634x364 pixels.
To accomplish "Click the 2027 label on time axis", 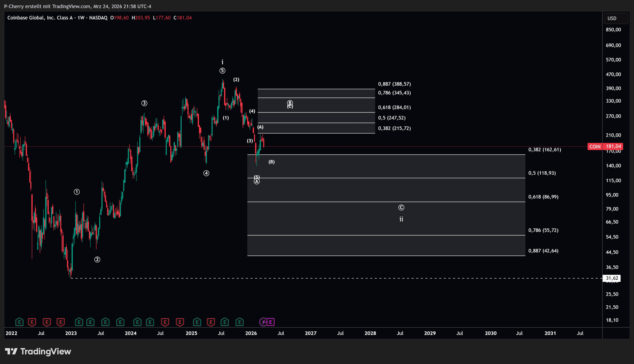I will (311, 333).
